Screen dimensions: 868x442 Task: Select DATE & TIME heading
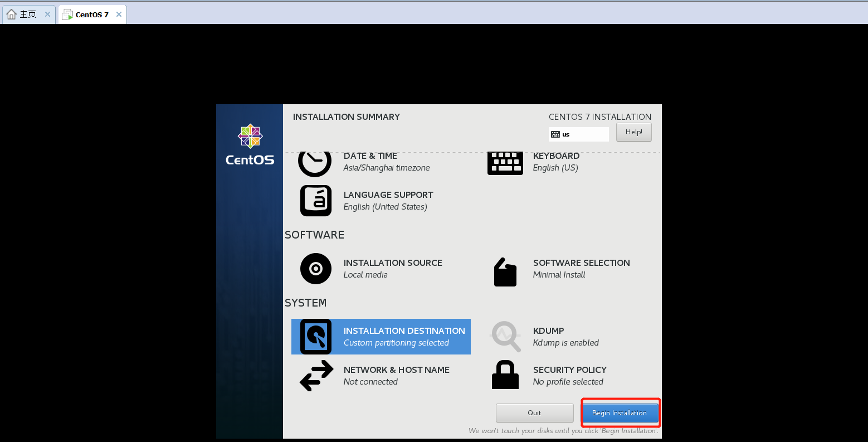pos(370,156)
